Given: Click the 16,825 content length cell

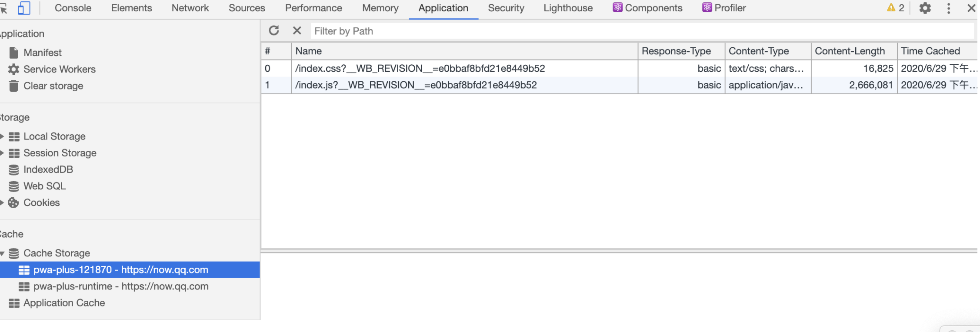Looking at the screenshot, I should coord(854,68).
